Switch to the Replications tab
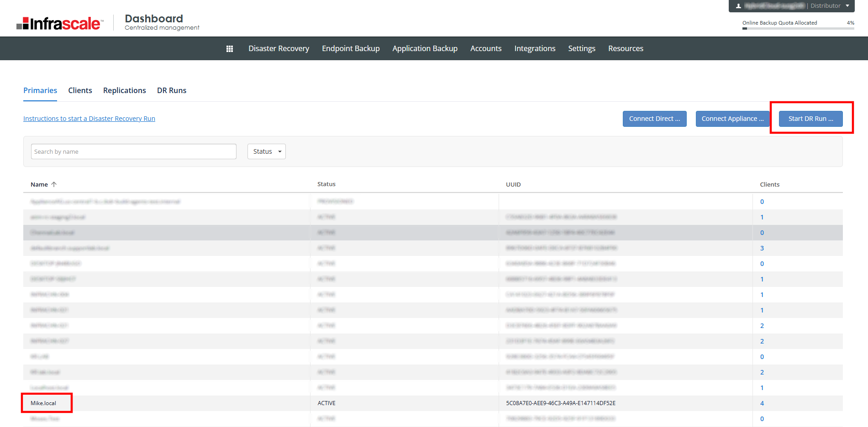 coord(124,90)
